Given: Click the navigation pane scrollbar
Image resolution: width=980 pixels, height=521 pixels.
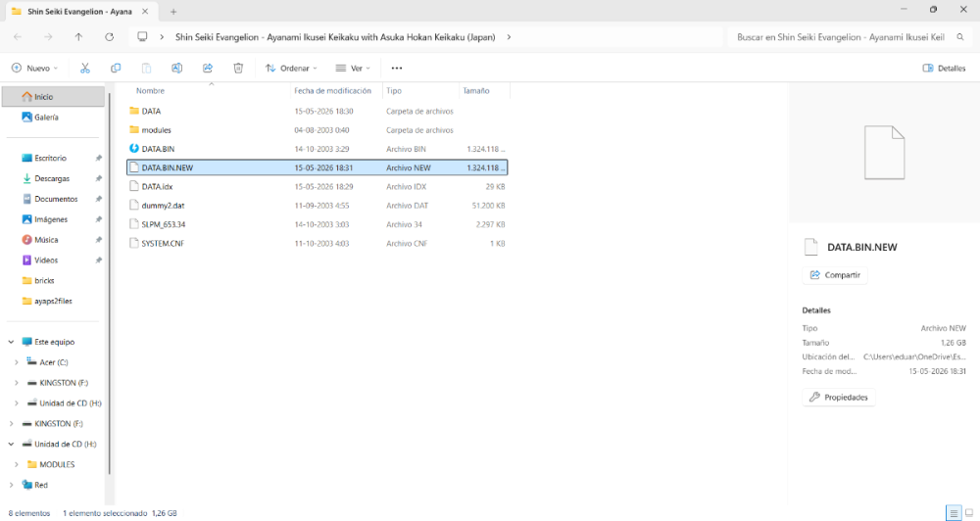Looking at the screenshot, I should click(110, 284).
